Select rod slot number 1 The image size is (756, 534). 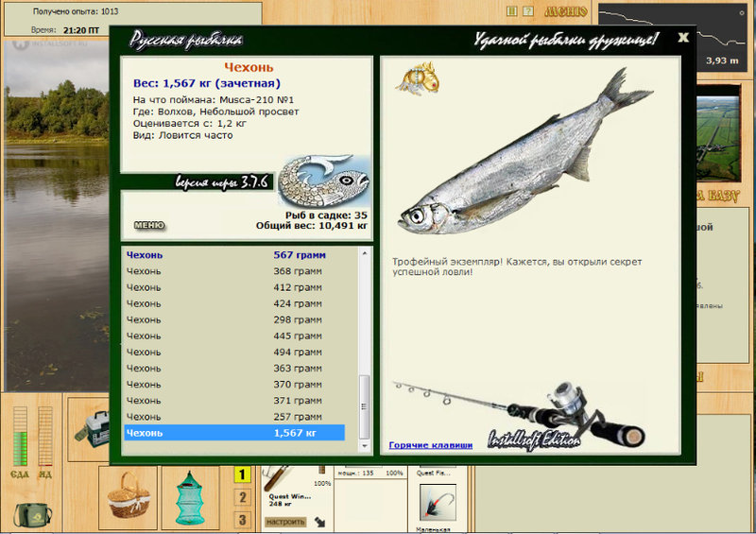[242, 474]
